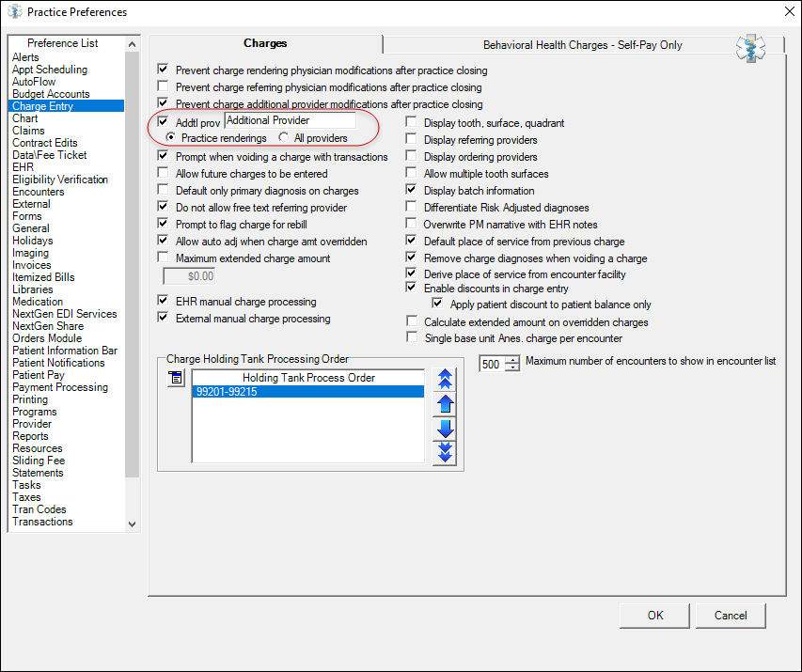802x672 pixels.
Task: Check Single base unit Anes. charge per encounter
Action: [411, 337]
